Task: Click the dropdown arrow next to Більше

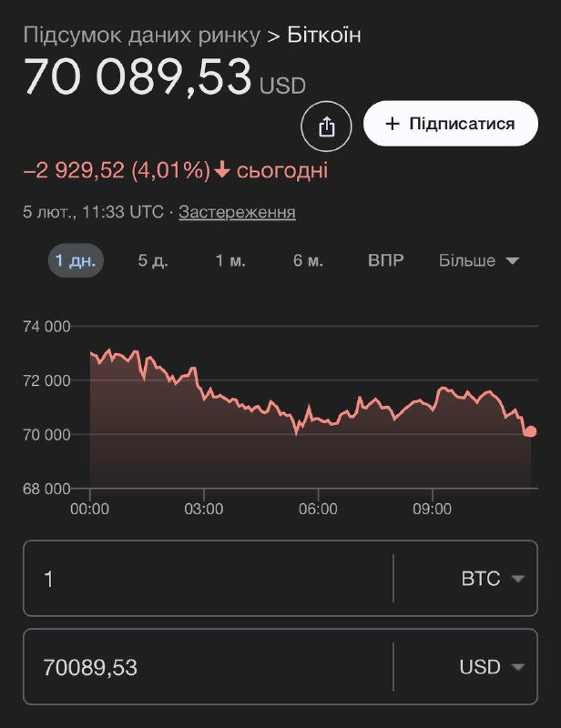Action: (512, 261)
